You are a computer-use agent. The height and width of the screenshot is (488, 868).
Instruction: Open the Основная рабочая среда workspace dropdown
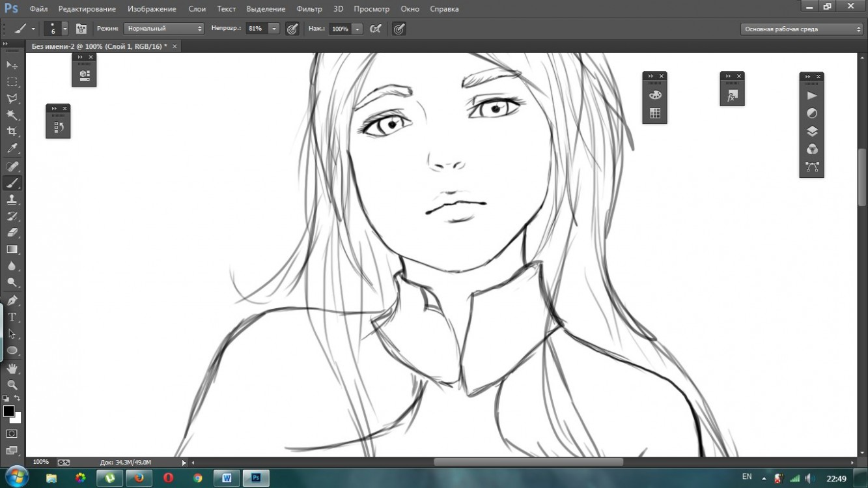(803, 29)
